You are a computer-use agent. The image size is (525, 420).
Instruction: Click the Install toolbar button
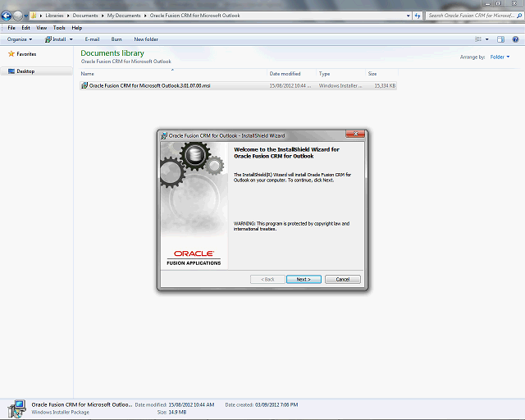56,39
